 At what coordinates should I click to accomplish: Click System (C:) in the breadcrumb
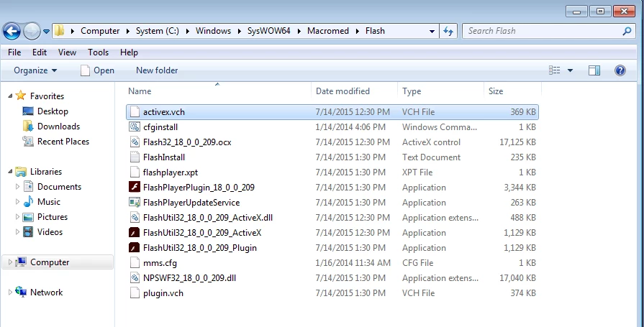coord(158,31)
